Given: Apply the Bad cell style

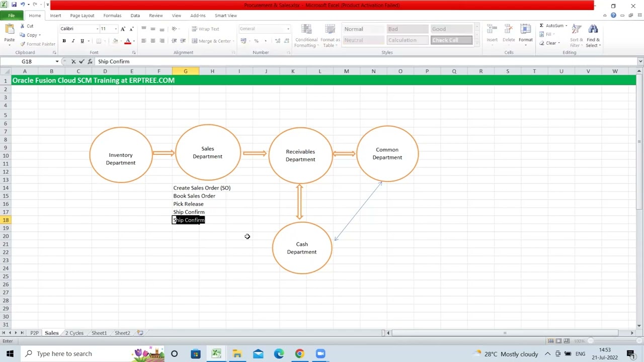Looking at the screenshot, I should [x=407, y=29].
